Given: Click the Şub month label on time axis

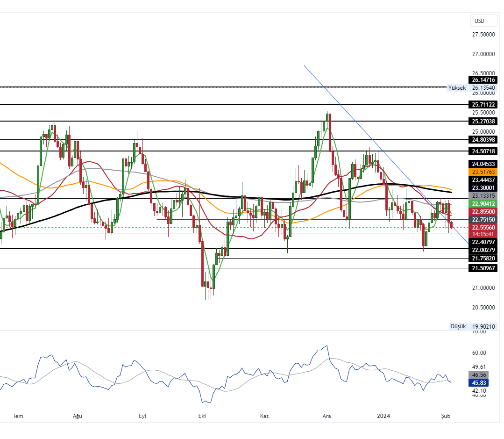Looking at the screenshot, I should point(446,416).
